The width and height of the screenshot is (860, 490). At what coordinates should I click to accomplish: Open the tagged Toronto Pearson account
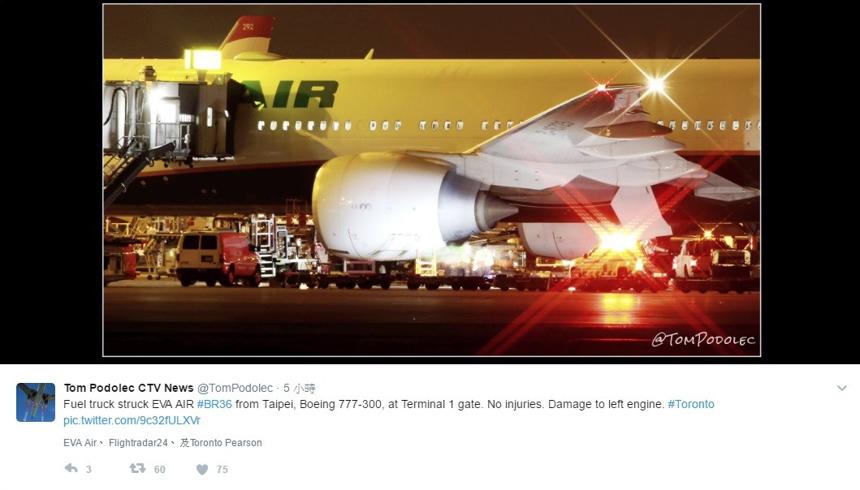tap(225, 443)
